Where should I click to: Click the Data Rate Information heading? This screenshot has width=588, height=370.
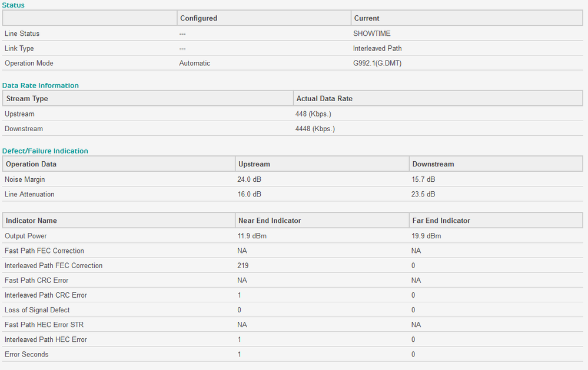41,85
